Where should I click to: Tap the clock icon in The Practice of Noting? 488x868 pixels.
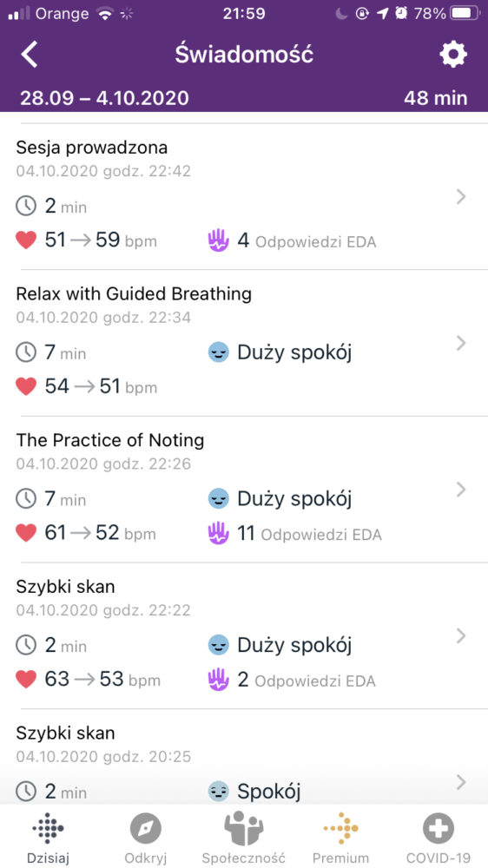26,499
